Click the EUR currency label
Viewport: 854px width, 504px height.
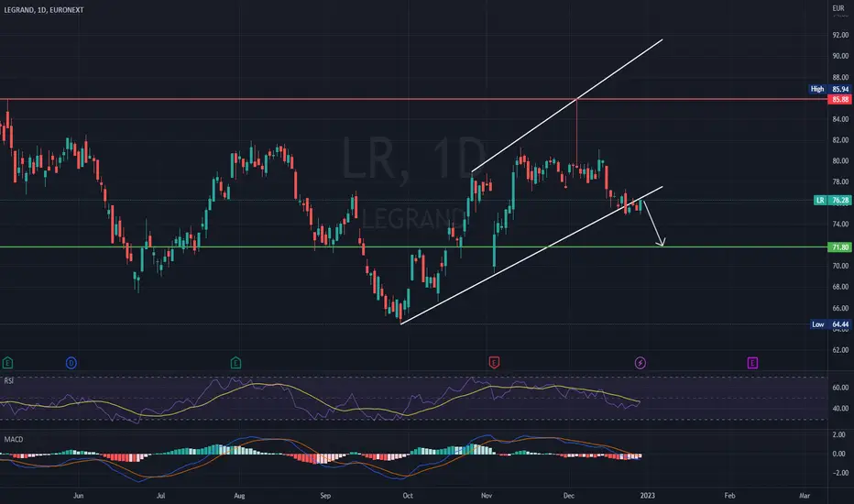coord(838,8)
